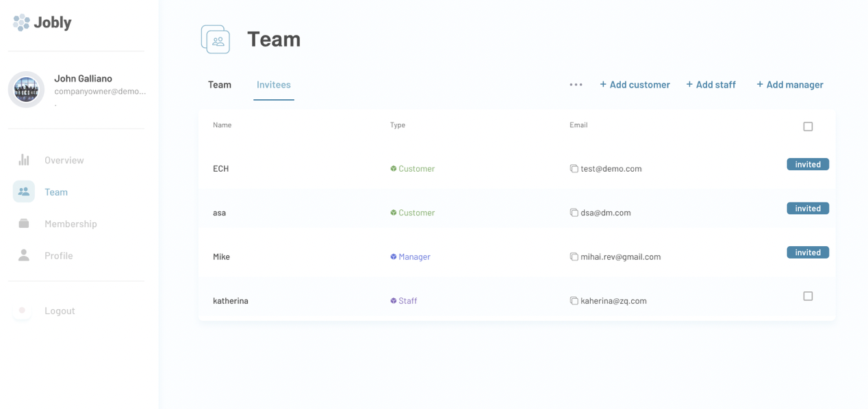Click the Type column header
This screenshot has width=868, height=409.
398,125
